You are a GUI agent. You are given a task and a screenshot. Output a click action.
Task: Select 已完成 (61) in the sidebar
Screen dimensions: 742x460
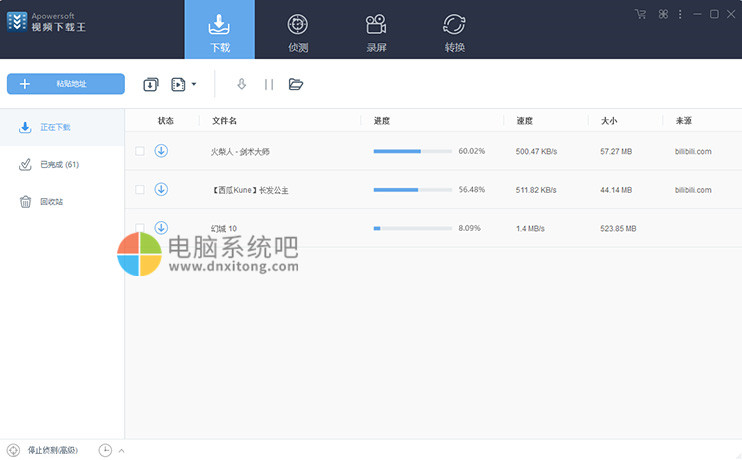click(62, 165)
